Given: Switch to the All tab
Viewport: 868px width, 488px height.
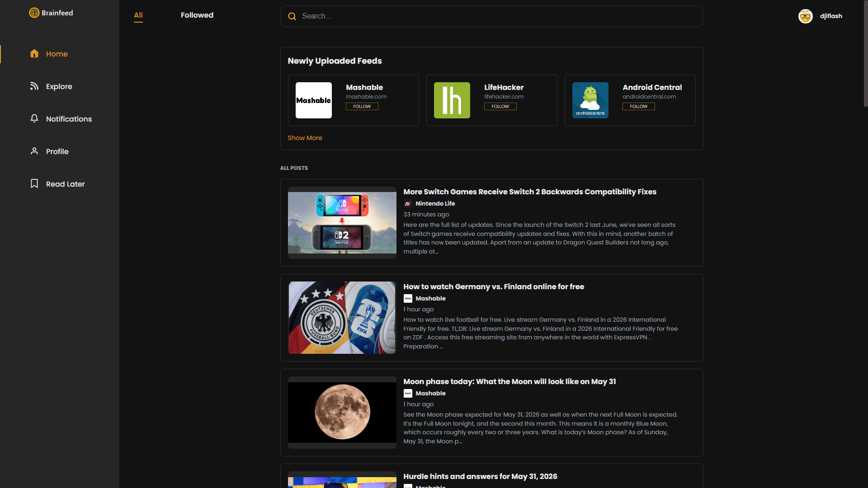Looking at the screenshot, I should pos(138,15).
